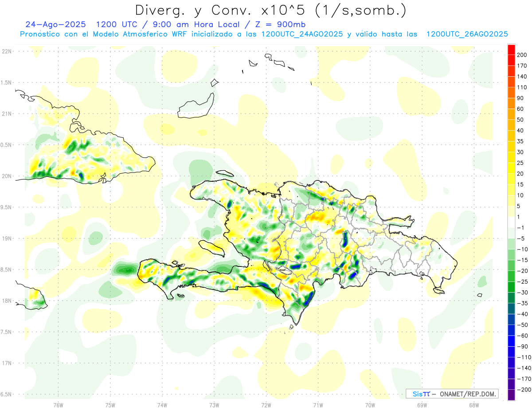The height and width of the screenshot is (411, 532).
Task: Click the colorbar value '-25' label
Action: click(522, 282)
